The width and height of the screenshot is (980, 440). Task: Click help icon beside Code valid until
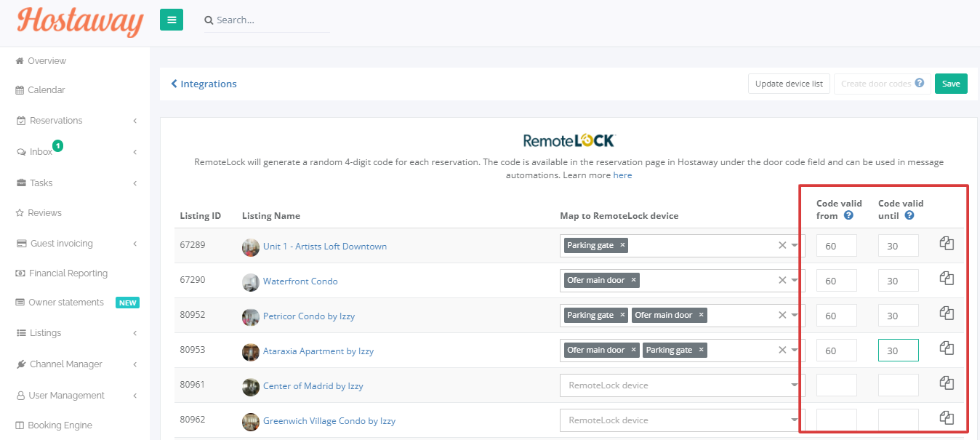coord(909,215)
